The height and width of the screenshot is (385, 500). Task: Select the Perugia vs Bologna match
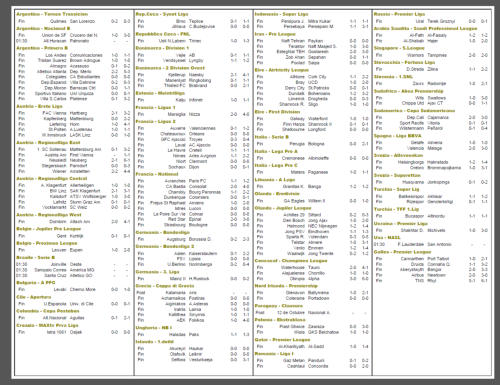[x=312, y=144]
